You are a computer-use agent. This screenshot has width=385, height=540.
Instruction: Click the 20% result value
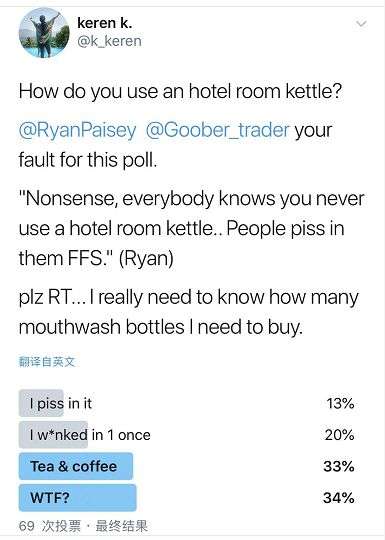coord(339,435)
